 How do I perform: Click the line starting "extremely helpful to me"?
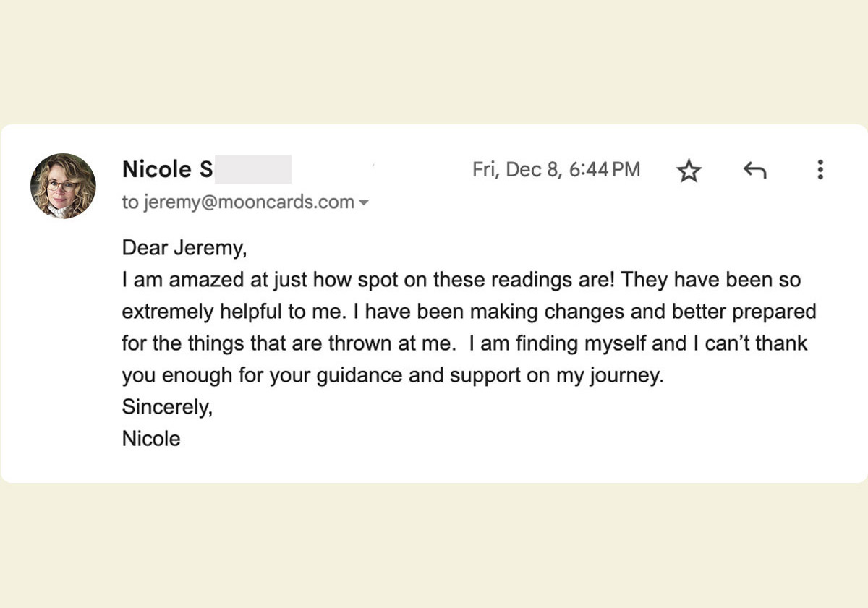click(x=469, y=312)
